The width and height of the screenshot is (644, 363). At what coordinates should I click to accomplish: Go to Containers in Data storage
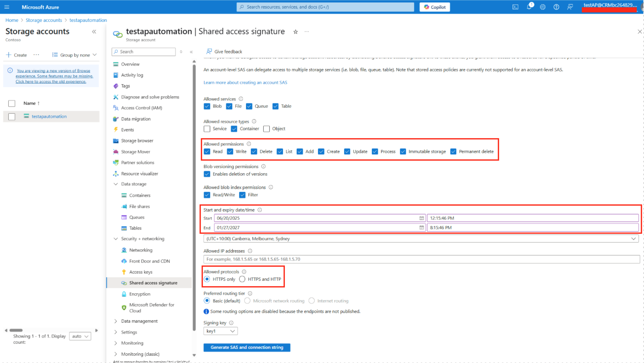point(140,195)
